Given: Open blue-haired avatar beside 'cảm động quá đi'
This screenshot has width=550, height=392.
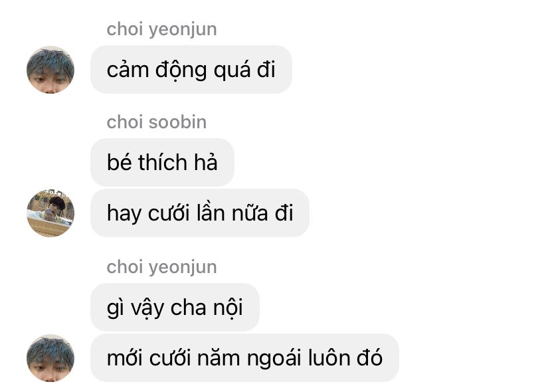Looking at the screenshot, I should click(50, 70).
